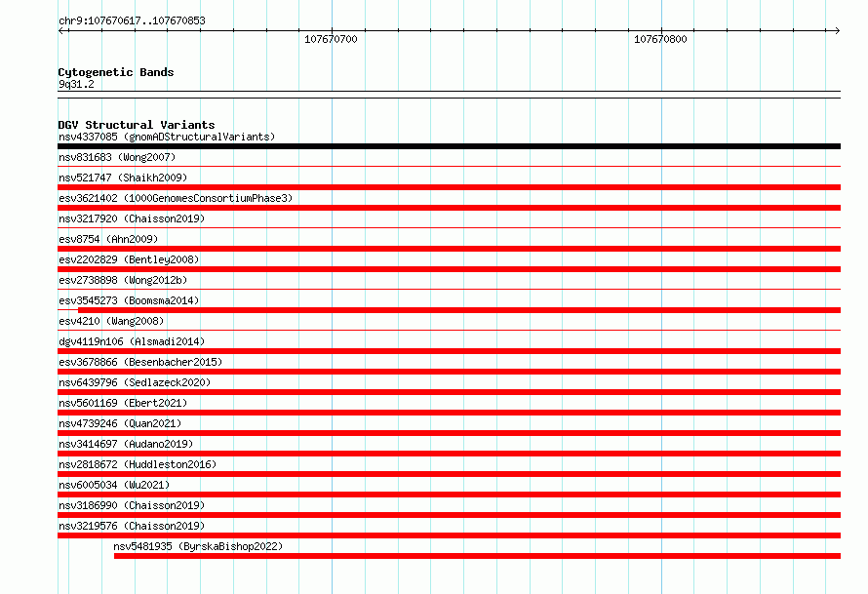Select the 9q31.2 cytogenetic band label
Image resolution: width=868 pixels, height=594 pixels.
[x=76, y=84]
